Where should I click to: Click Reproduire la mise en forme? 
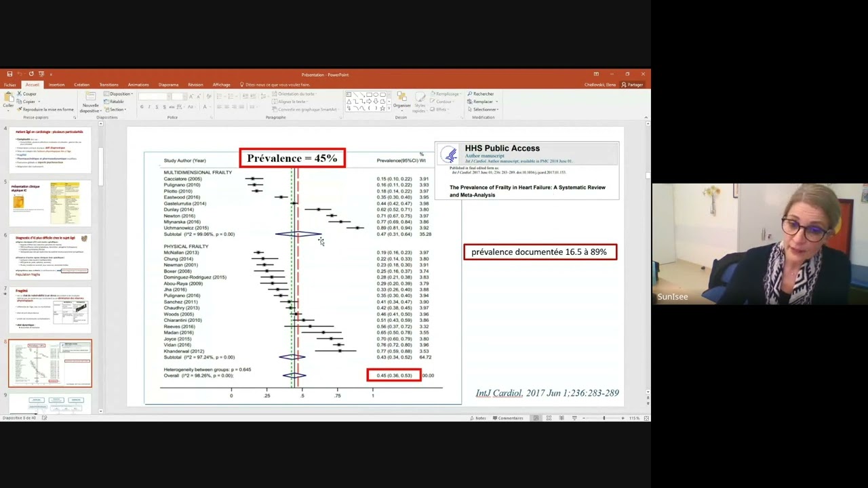point(45,109)
